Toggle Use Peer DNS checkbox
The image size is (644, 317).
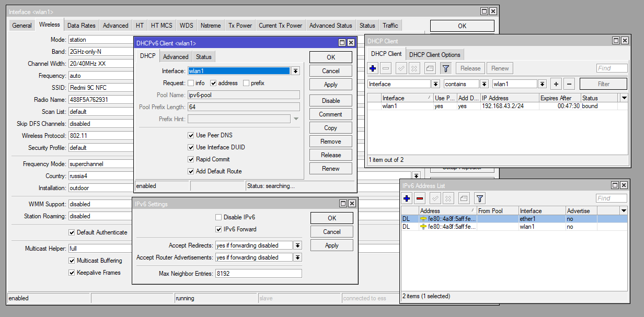(x=191, y=135)
